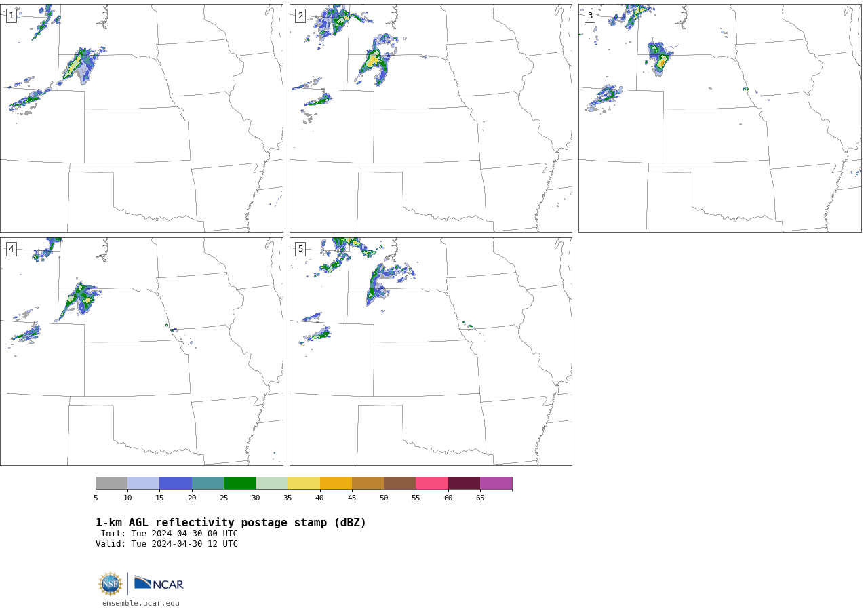Open ensemble member 1 postage stamp map

point(141,118)
